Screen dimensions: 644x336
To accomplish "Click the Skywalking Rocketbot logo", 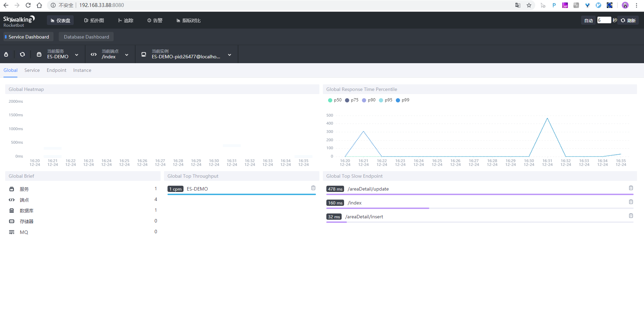I will [x=19, y=21].
